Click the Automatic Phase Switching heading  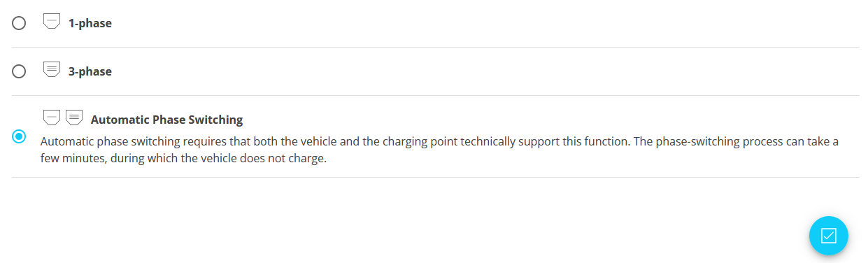pos(167,120)
